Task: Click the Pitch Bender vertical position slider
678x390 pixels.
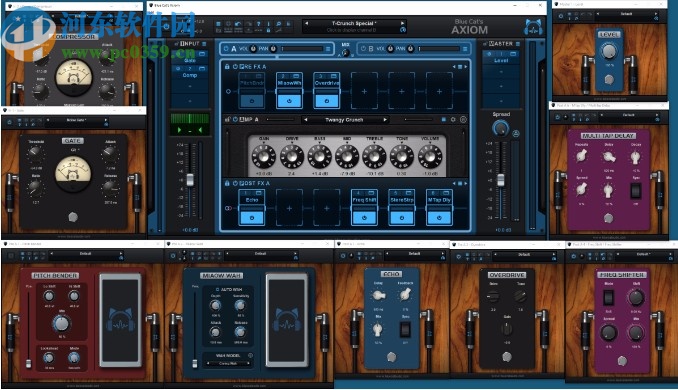Action: 29,363
